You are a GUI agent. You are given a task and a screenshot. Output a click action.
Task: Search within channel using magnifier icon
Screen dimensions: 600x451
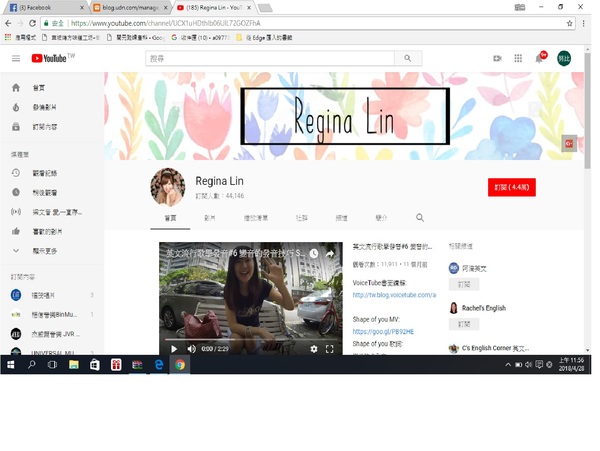tap(420, 217)
